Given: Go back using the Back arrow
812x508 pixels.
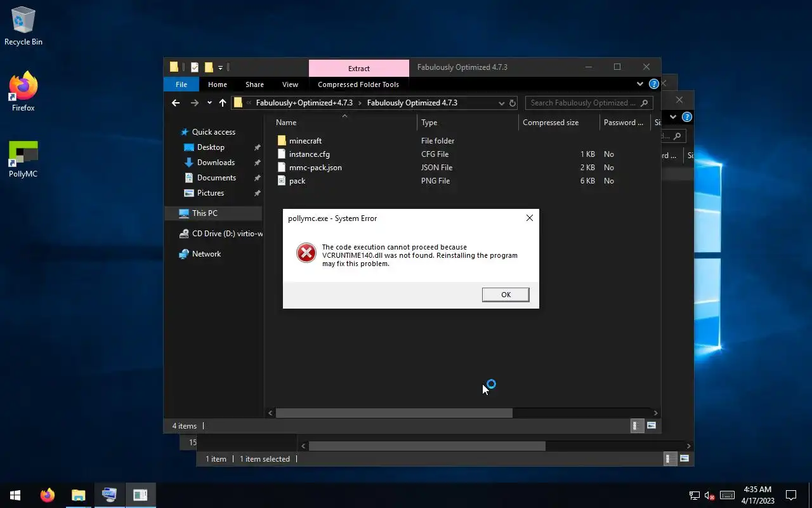Looking at the screenshot, I should point(176,103).
